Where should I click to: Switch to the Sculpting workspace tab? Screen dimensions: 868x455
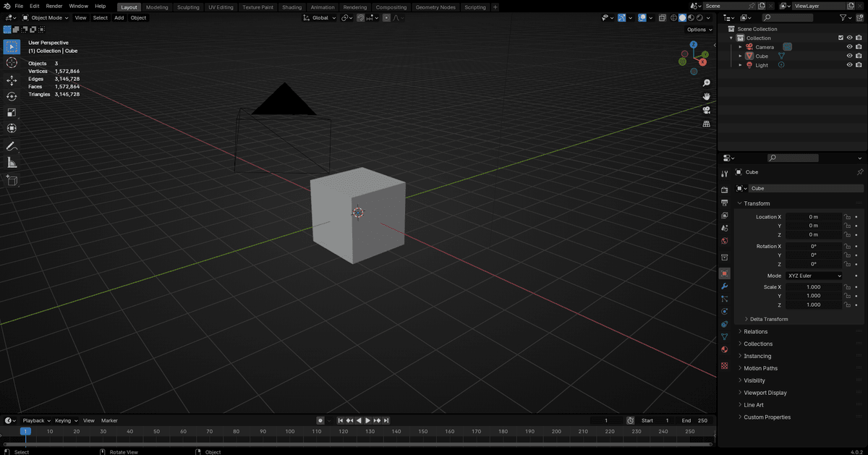pyautogui.click(x=187, y=7)
